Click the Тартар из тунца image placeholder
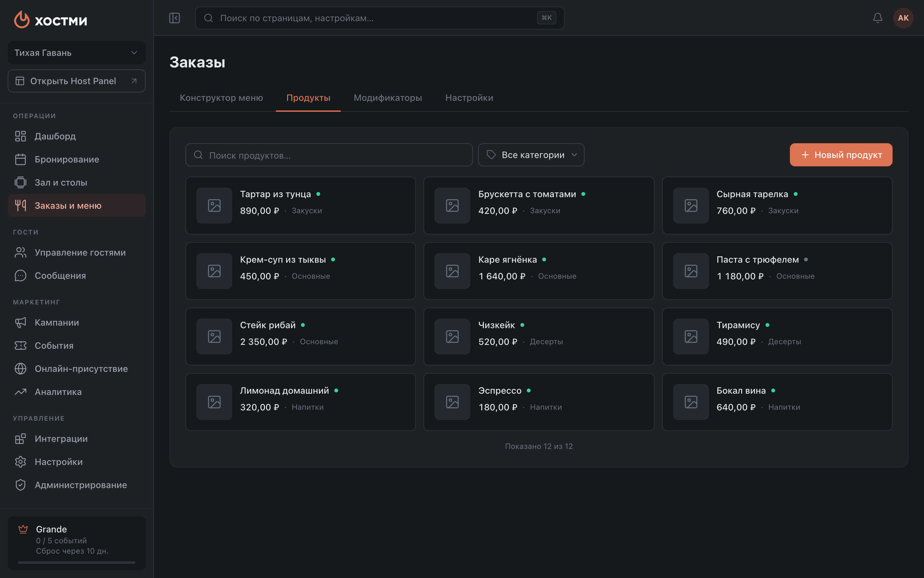This screenshot has width=924, height=578. pyautogui.click(x=214, y=206)
